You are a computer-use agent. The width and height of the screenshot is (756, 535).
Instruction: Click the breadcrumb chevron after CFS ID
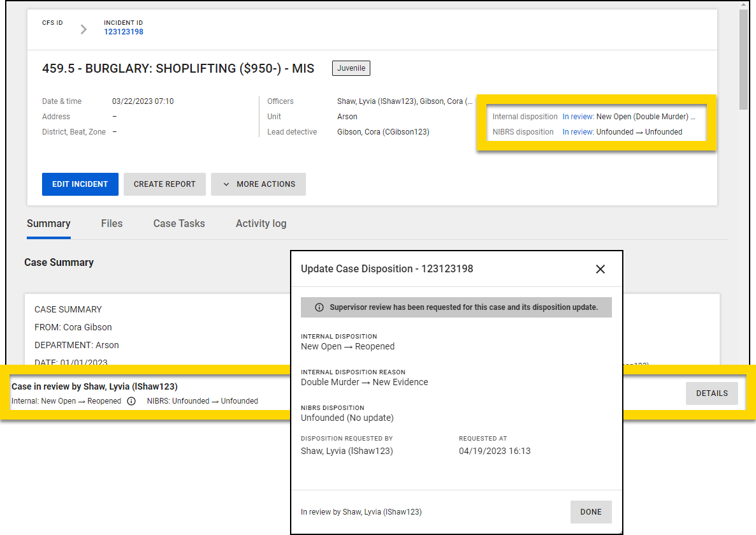[84, 28]
